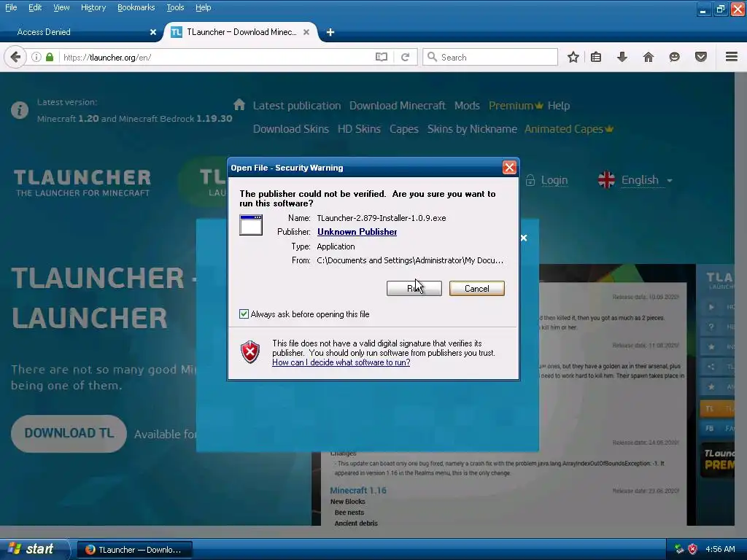Open Download Skins page
The height and width of the screenshot is (560, 747).
click(x=290, y=129)
